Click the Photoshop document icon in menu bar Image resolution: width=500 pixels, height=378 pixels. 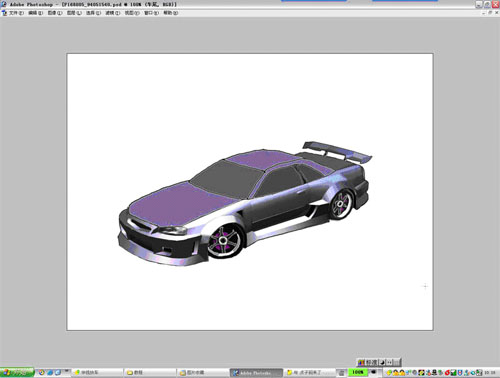coord(4,13)
